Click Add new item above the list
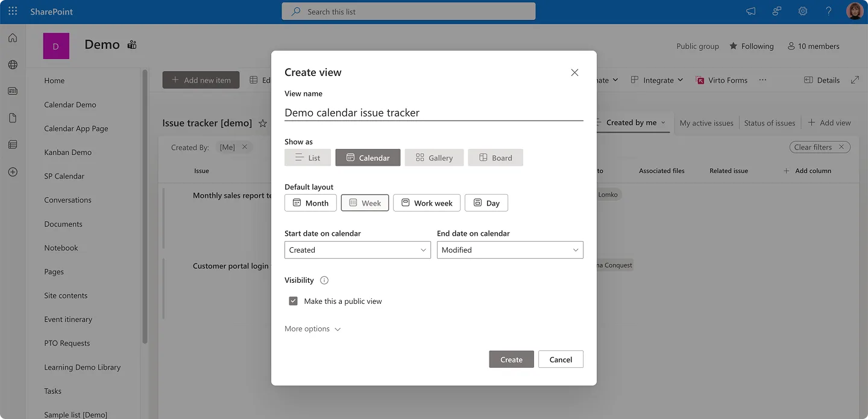This screenshot has height=419, width=868. point(201,80)
